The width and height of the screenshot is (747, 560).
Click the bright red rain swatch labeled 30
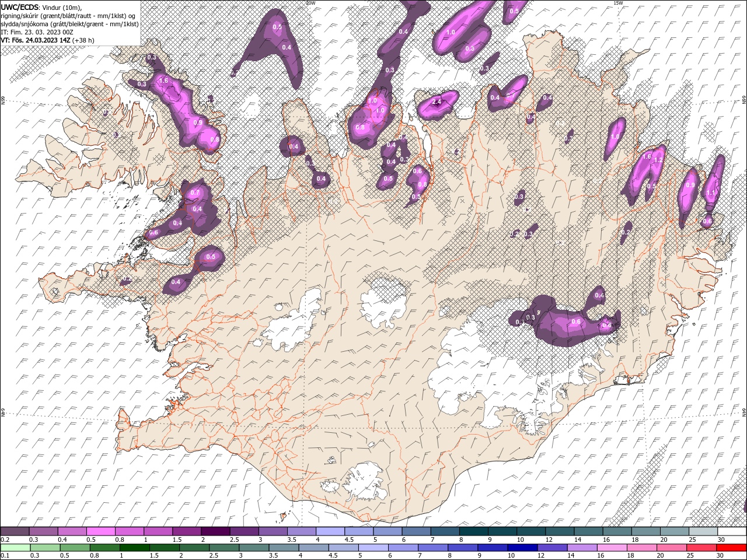[x=731, y=548]
